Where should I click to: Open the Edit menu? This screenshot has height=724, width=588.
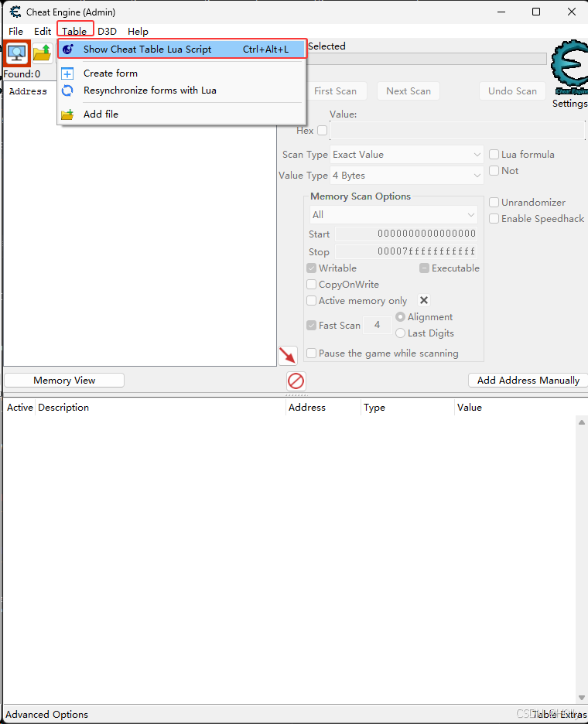tap(43, 32)
